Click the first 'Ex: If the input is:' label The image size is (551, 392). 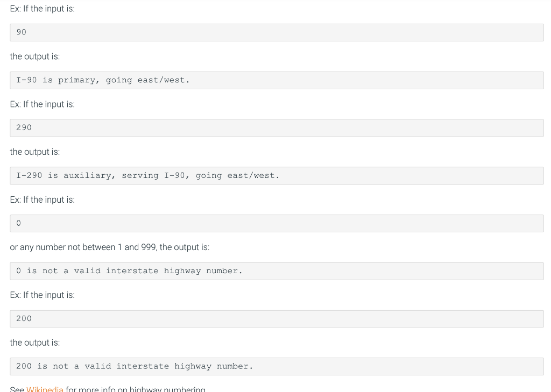point(43,9)
